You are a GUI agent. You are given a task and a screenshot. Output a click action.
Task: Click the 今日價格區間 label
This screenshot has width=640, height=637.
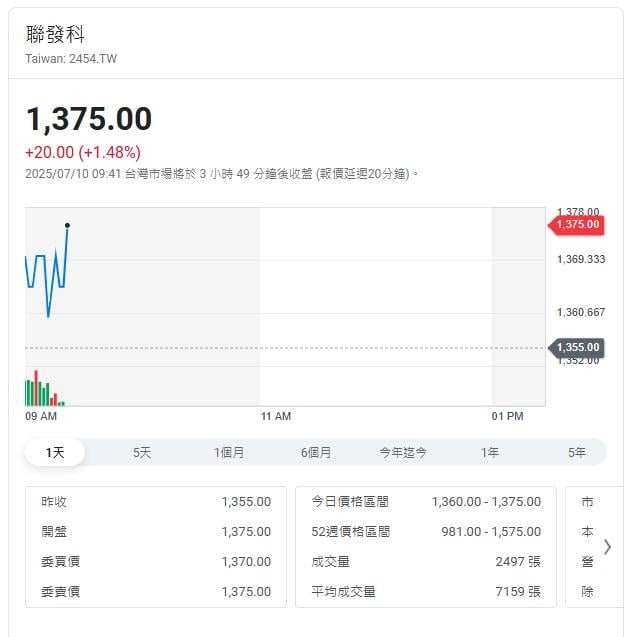tap(350, 502)
